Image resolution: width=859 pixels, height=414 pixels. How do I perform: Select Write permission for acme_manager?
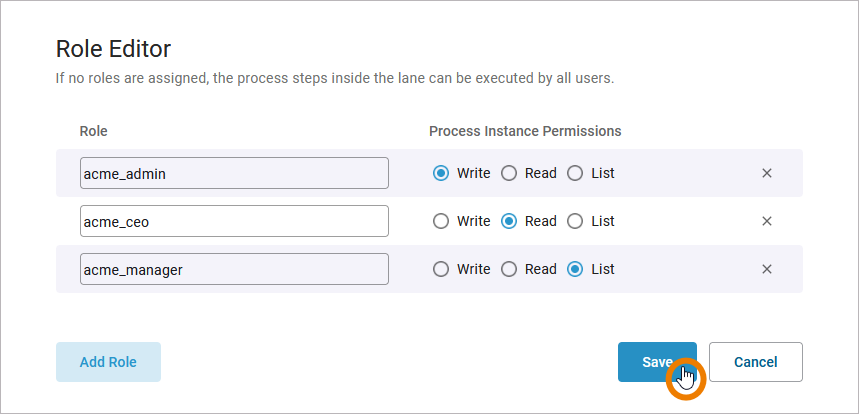pyautogui.click(x=441, y=269)
